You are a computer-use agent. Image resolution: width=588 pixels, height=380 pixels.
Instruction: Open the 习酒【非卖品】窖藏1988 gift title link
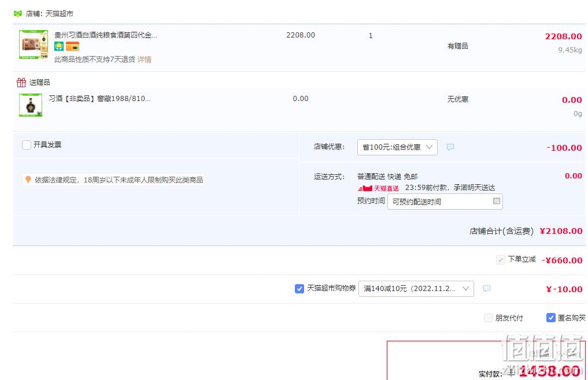(x=100, y=99)
